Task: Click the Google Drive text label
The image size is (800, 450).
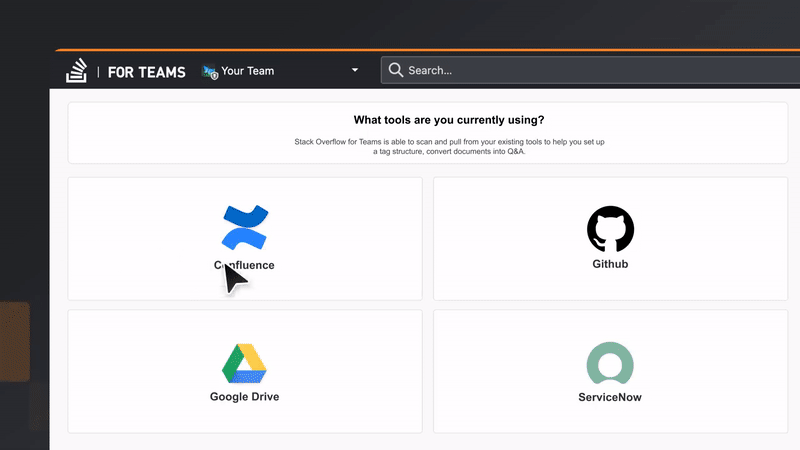Action: (x=244, y=396)
